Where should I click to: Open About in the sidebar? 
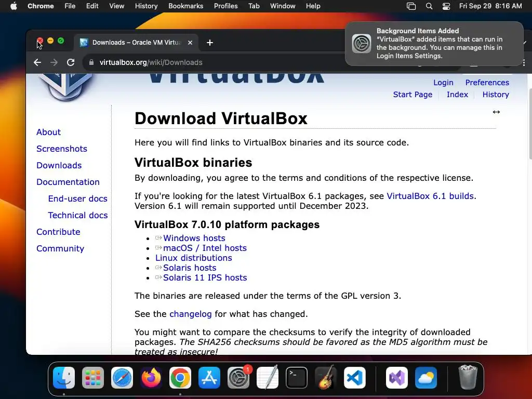tap(48, 132)
